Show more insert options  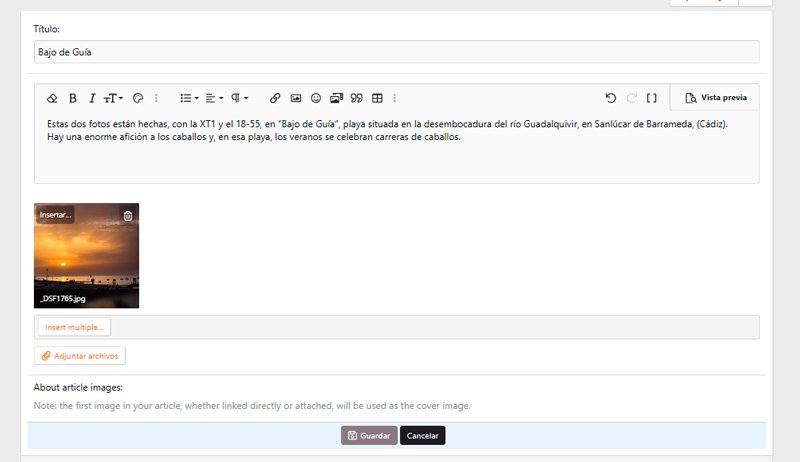point(394,98)
